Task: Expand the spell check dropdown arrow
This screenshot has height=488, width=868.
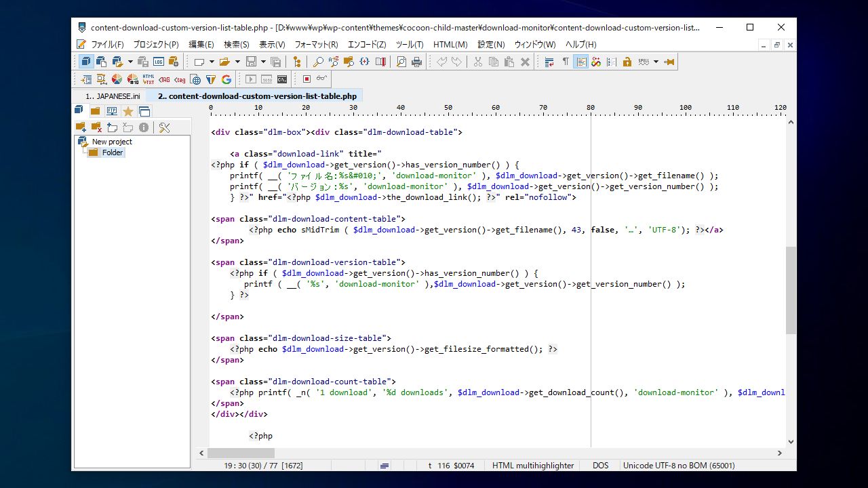Action: coord(656,62)
